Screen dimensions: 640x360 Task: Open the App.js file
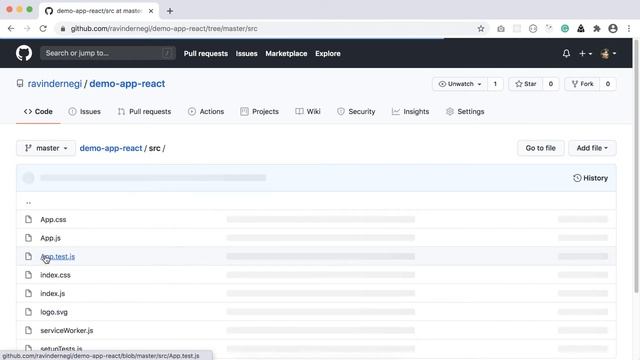[x=50, y=238]
